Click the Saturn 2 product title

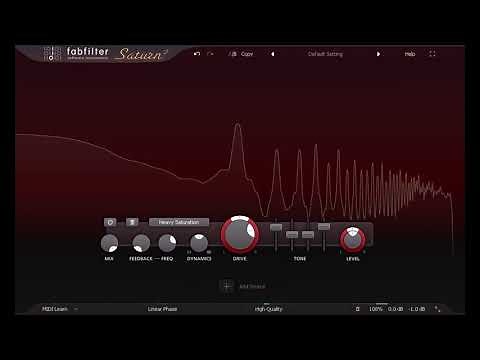coord(142,54)
